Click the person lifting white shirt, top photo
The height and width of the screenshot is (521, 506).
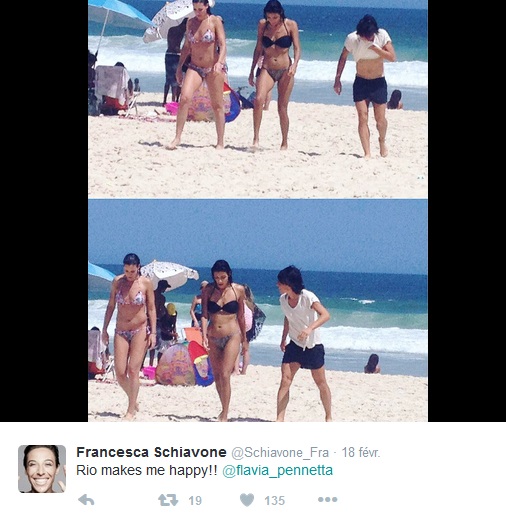(x=367, y=85)
